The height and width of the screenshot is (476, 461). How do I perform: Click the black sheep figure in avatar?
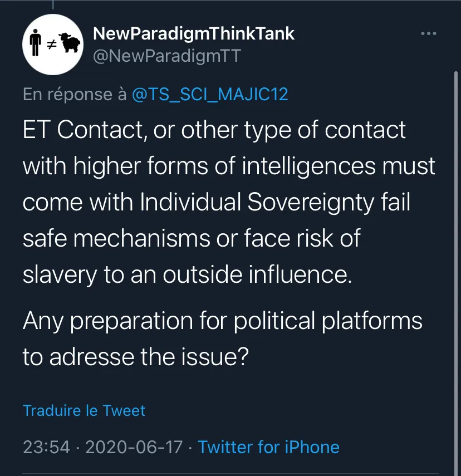[x=70, y=43]
